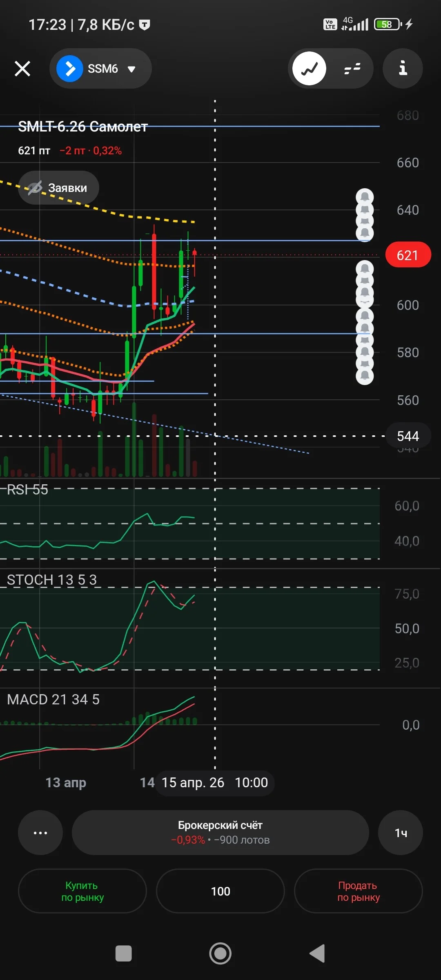Screen dimensions: 441x980
Task: Tap Купить по рынку button
Action: click(82, 891)
